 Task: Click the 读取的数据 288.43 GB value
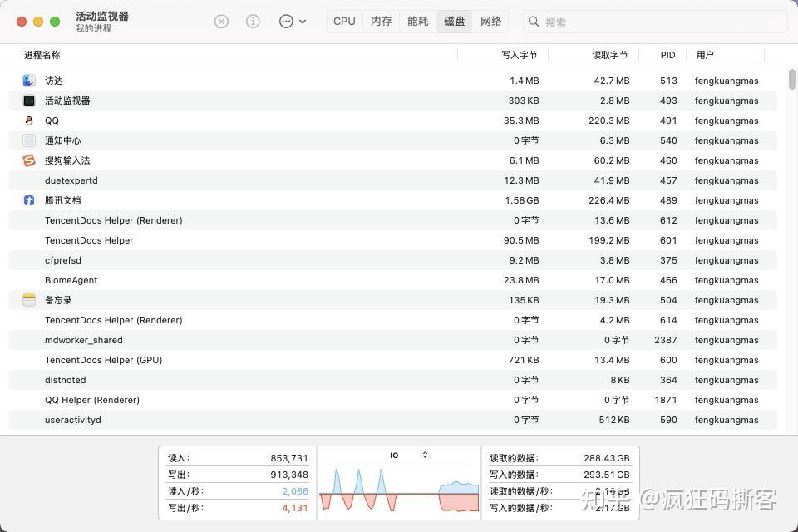(607, 458)
